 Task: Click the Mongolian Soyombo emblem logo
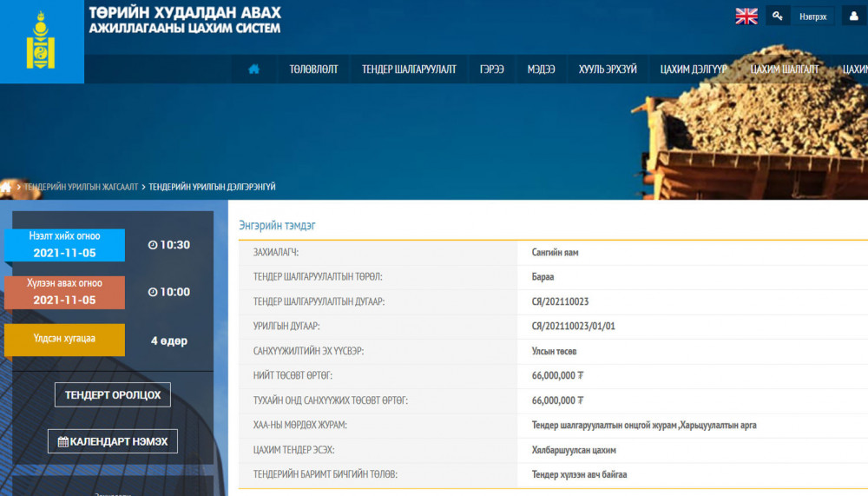(x=41, y=42)
